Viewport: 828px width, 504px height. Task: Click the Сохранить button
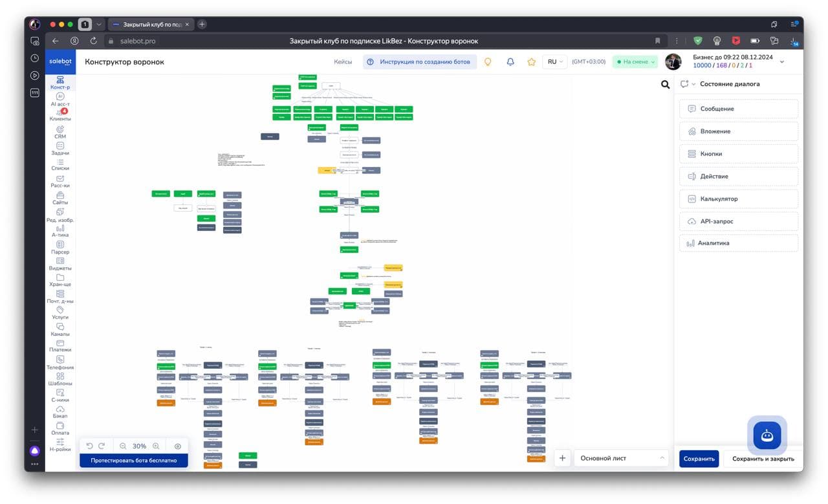[x=699, y=459]
